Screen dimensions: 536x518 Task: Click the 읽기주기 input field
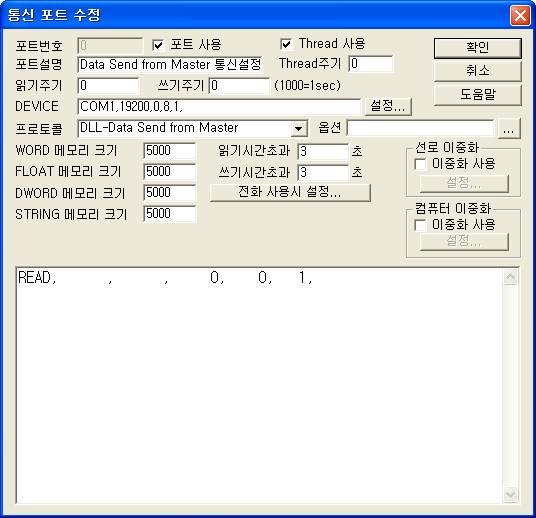pyautogui.click(x=108, y=86)
